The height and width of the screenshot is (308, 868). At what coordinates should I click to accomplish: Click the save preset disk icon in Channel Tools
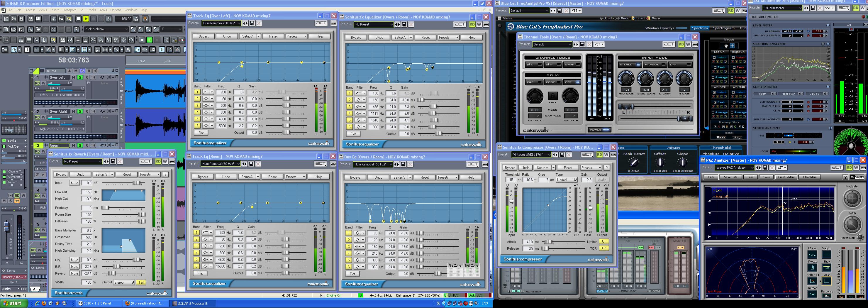[x=583, y=45]
